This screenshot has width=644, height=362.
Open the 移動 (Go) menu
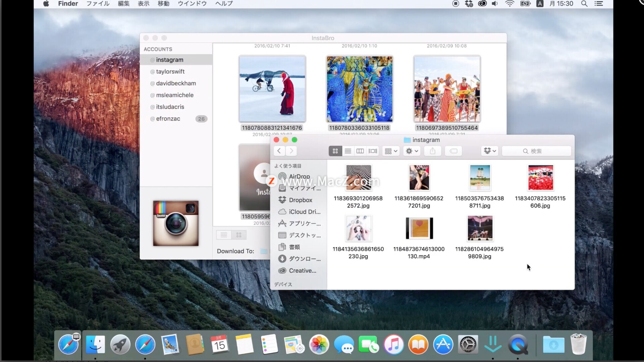point(164,4)
